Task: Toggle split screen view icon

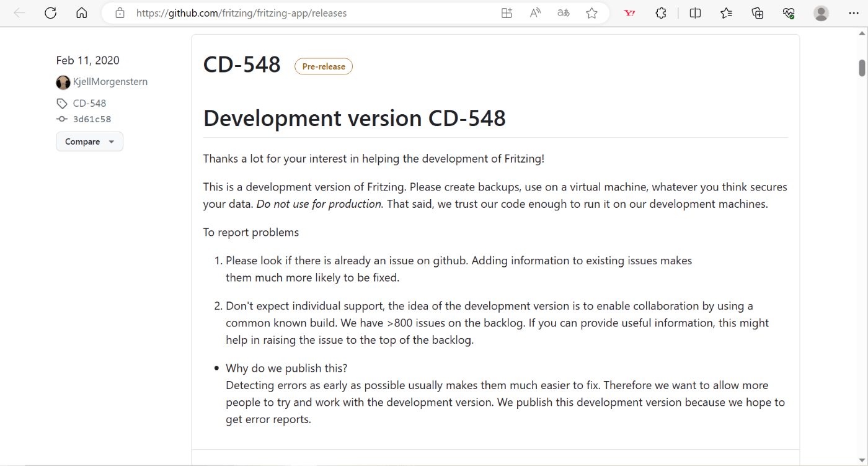Action: pos(696,13)
